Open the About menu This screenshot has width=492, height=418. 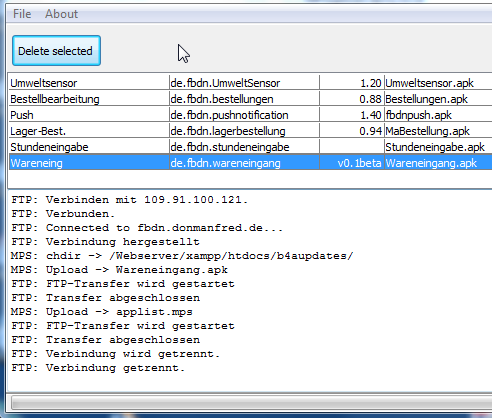pos(61,14)
